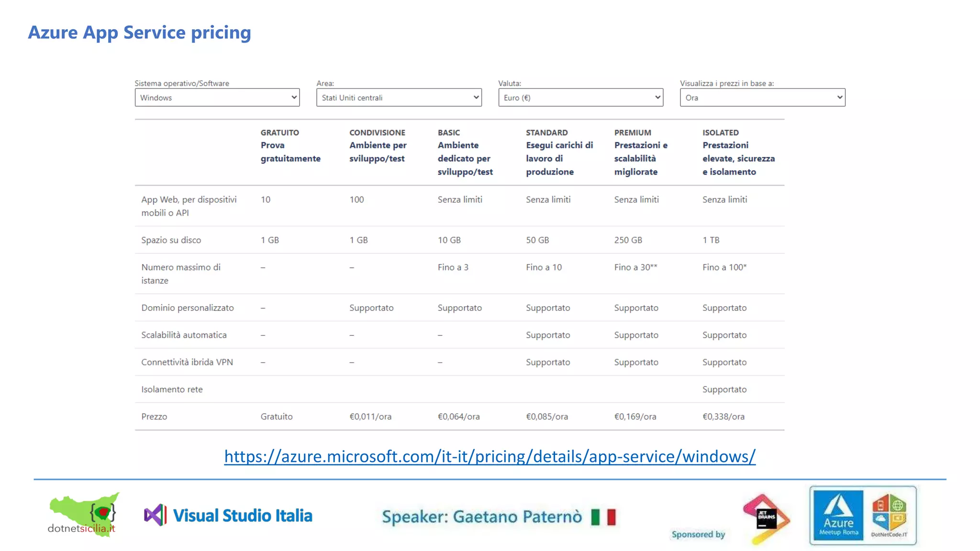This screenshot has width=980, height=551.
Task: Click the 'App Web, per dispositivi mobili o API' row label
Action: tap(189, 206)
